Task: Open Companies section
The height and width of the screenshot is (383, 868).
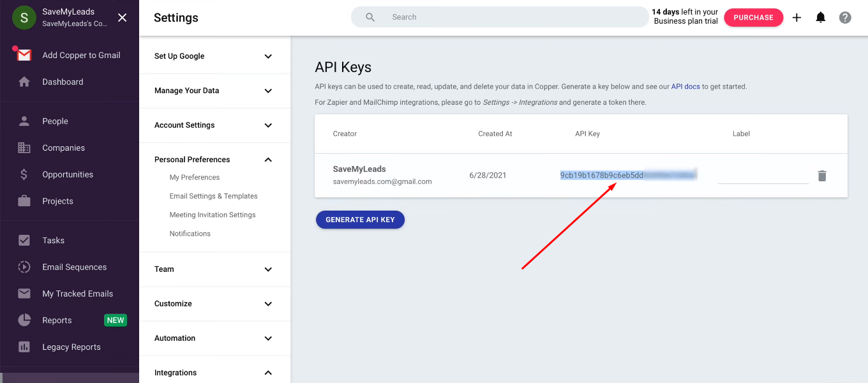Action: click(63, 147)
